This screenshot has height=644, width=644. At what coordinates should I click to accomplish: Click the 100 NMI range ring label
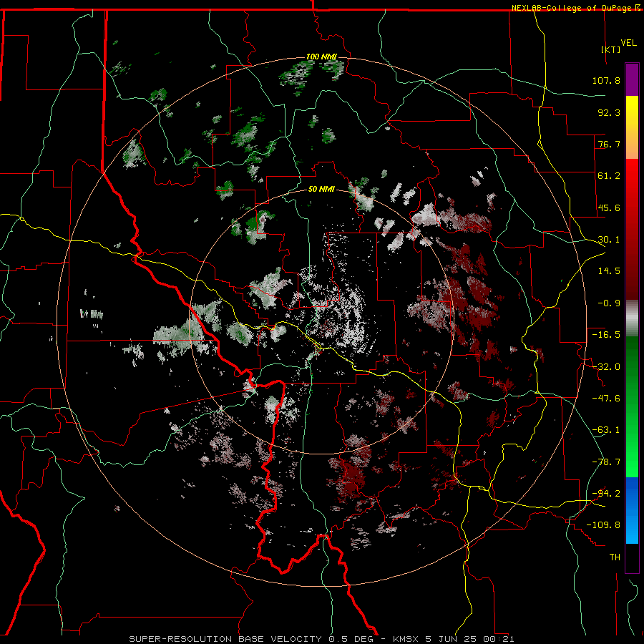click(x=321, y=57)
